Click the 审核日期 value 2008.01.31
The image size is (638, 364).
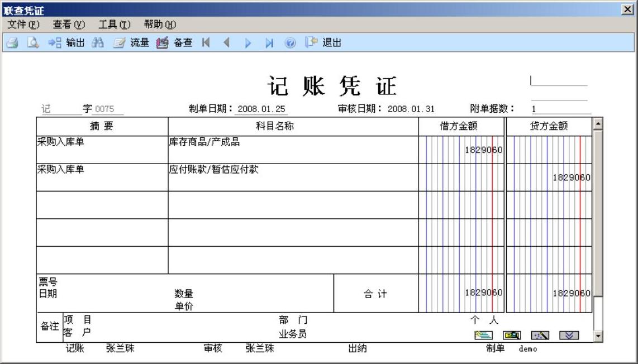(x=411, y=109)
